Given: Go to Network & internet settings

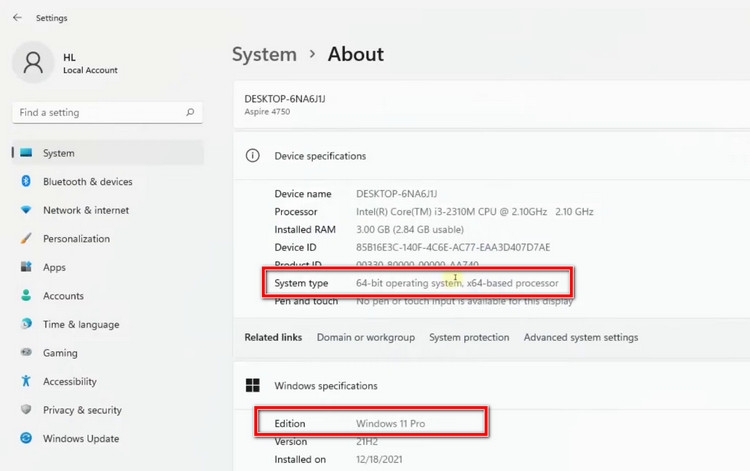Looking at the screenshot, I should point(86,210).
